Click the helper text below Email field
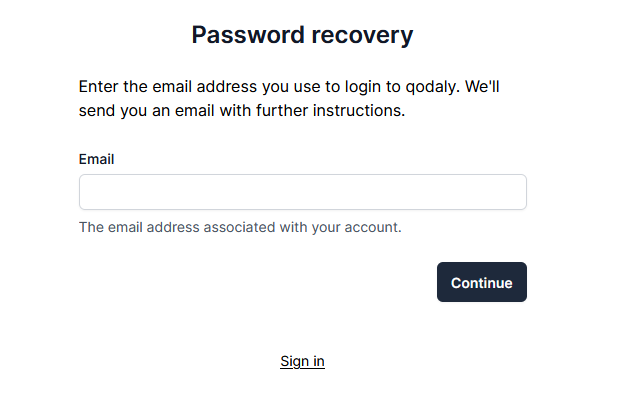Image resolution: width=619 pixels, height=402 pixels. (240, 227)
